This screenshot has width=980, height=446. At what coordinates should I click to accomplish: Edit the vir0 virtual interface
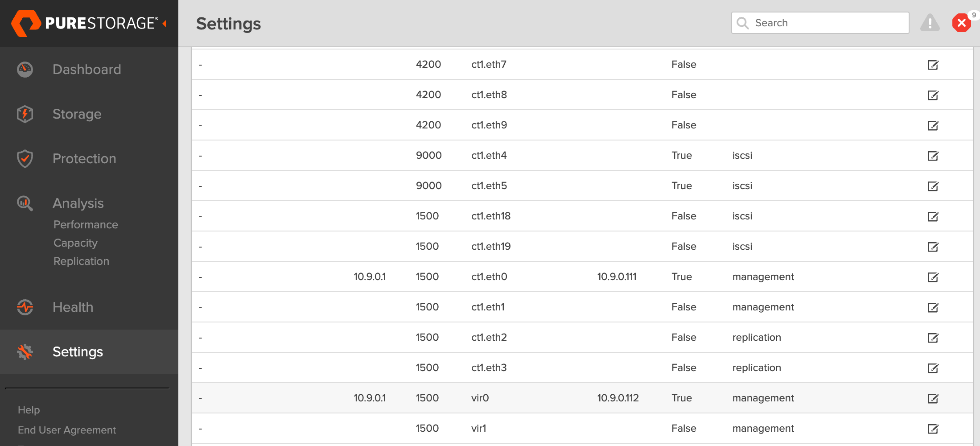934,398
